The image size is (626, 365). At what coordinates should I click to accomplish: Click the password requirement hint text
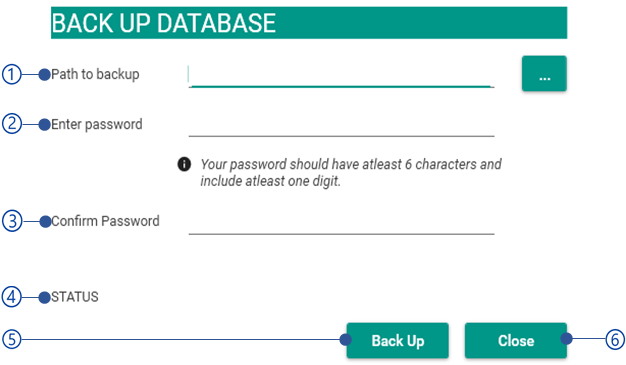click(351, 173)
